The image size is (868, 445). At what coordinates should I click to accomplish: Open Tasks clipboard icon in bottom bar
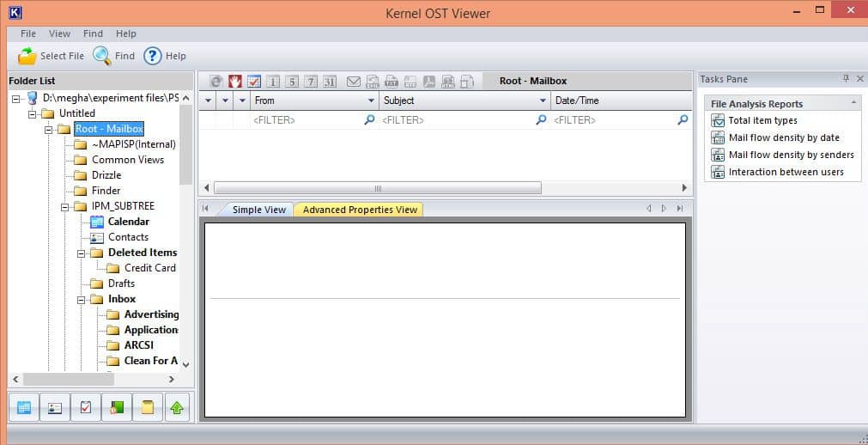pos(86,408)
